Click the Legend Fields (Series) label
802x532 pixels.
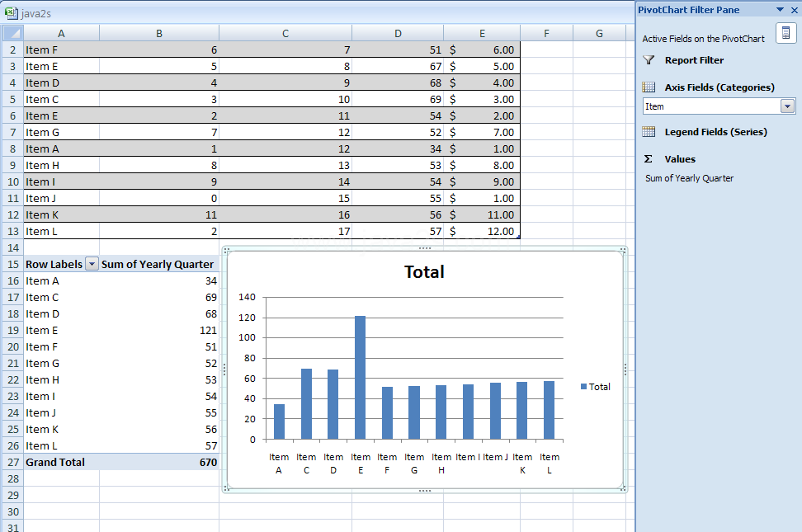point(715,132)
